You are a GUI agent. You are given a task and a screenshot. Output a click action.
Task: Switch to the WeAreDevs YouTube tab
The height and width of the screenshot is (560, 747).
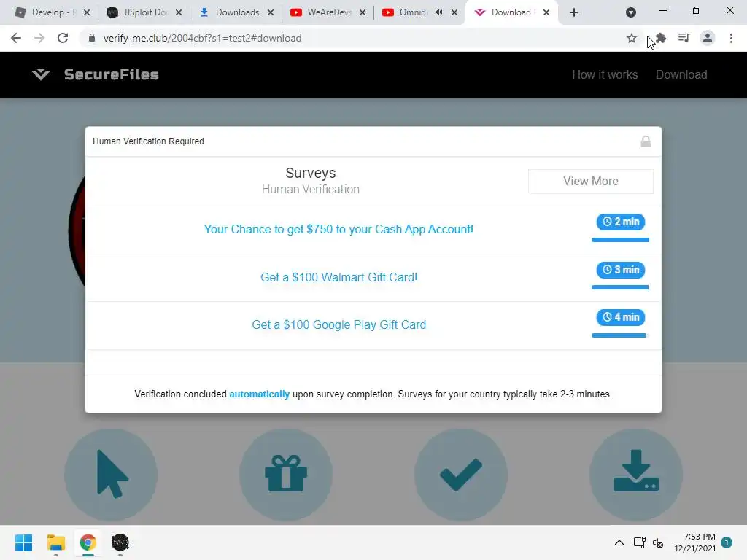click(x=328, y=12)
